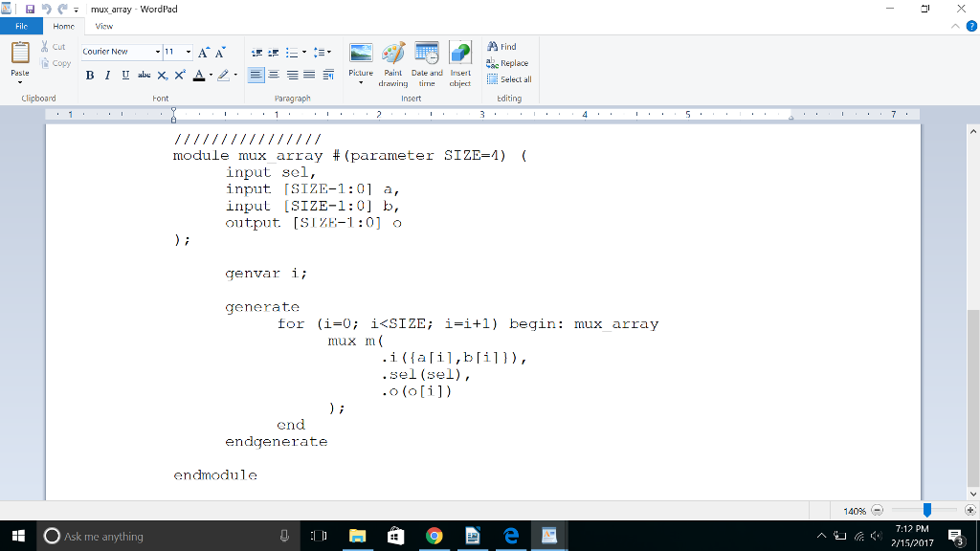980x551 pixels.
Task: Apply center alignment to the paragraph
Action: [x=275, y=75]
